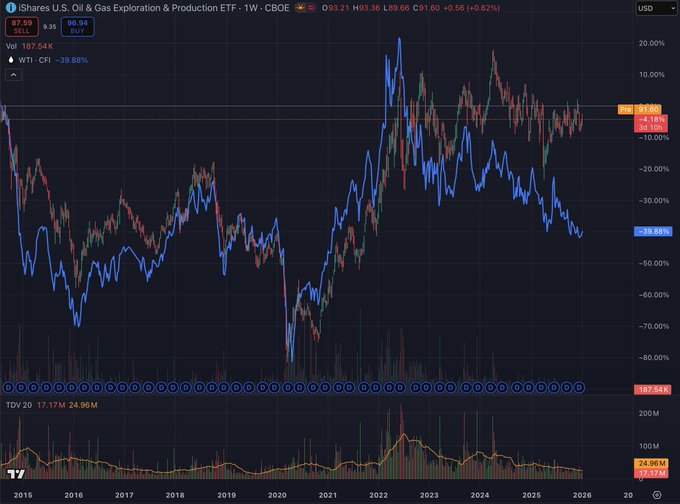Click the 2015 time axis label
This screenshot has width=680, height=504.
tap(23, 495)
